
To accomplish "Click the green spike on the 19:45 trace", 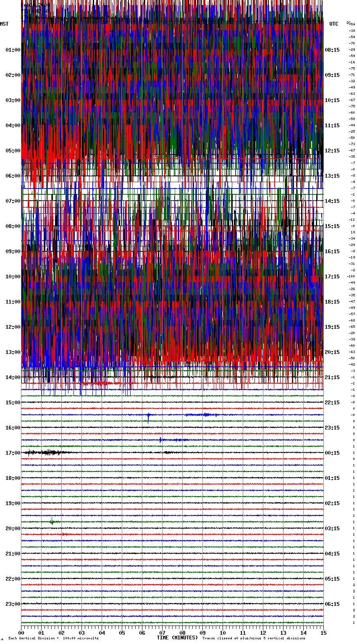I will [52, 522].
